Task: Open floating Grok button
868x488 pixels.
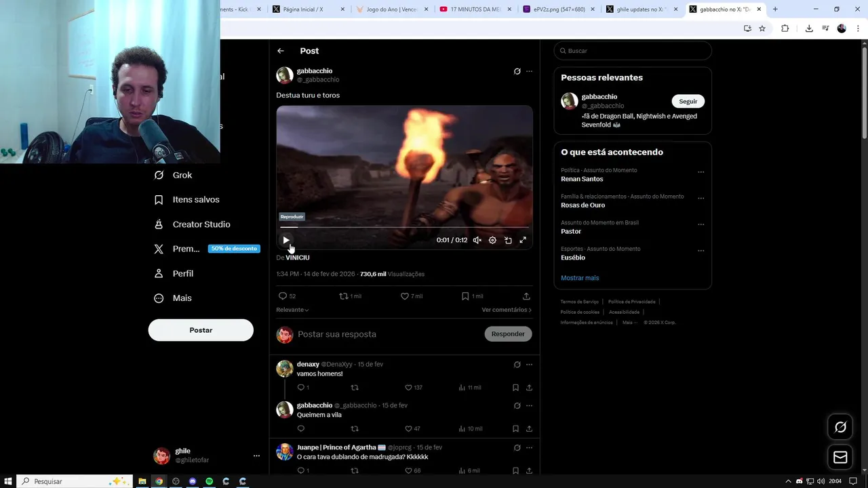Action: (x=840, y=427)
